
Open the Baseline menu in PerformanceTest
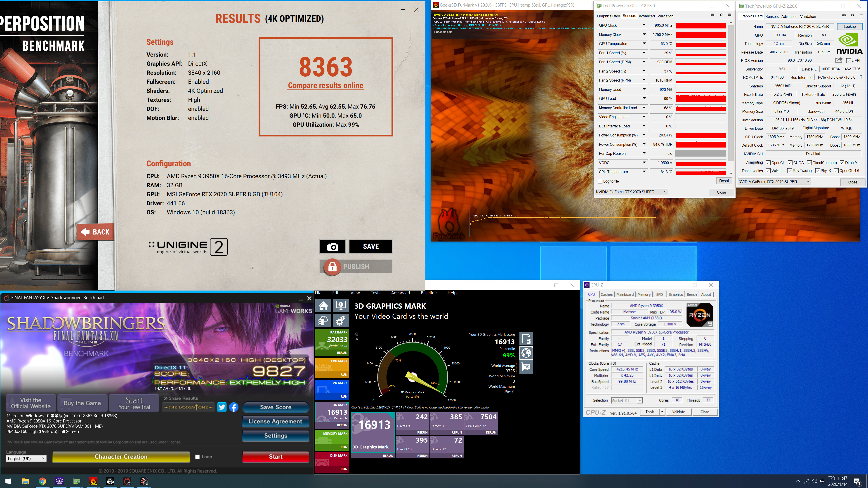[429, 293]
